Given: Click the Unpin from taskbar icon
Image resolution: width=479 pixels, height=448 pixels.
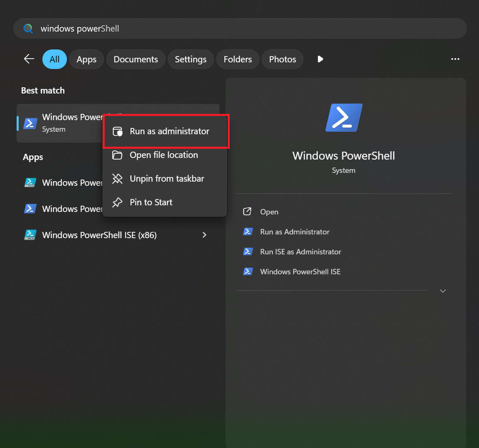Looking at the screenshot, I should [x=118, y=179].
